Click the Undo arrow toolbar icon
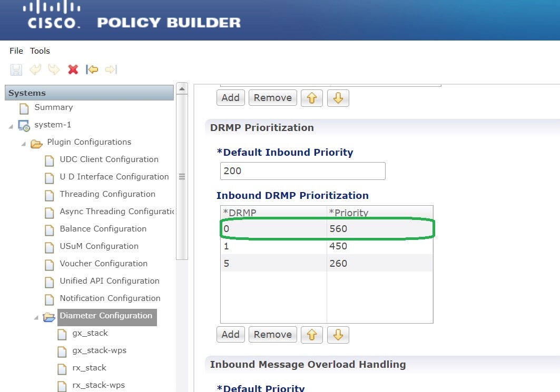Image resolution: width=560 pixels, height=392 pixels. tap(35, 69)
